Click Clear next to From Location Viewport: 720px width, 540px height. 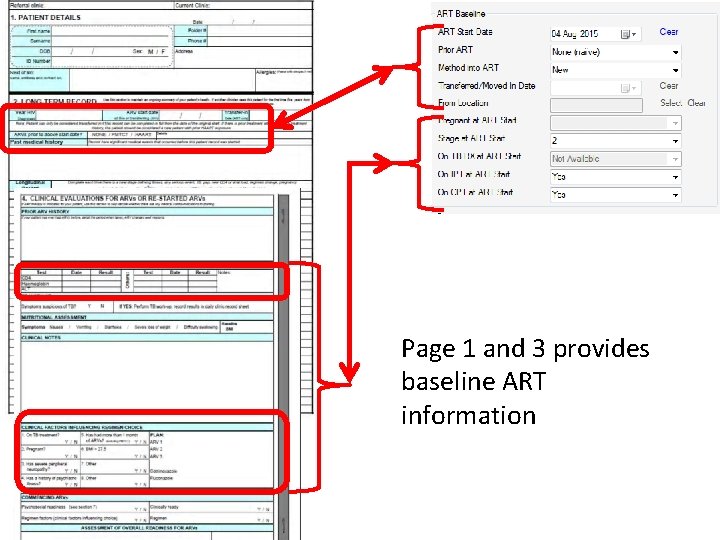click(x=696, y=103)
